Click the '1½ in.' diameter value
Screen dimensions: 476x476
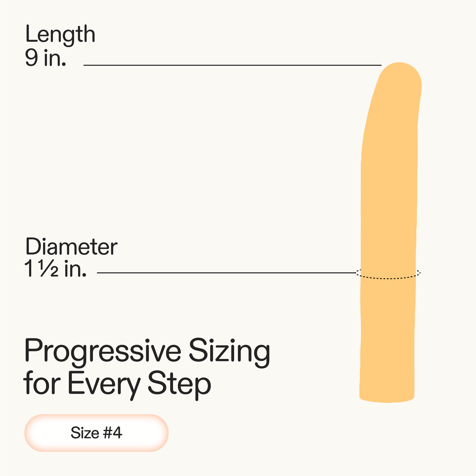(55, 269)
